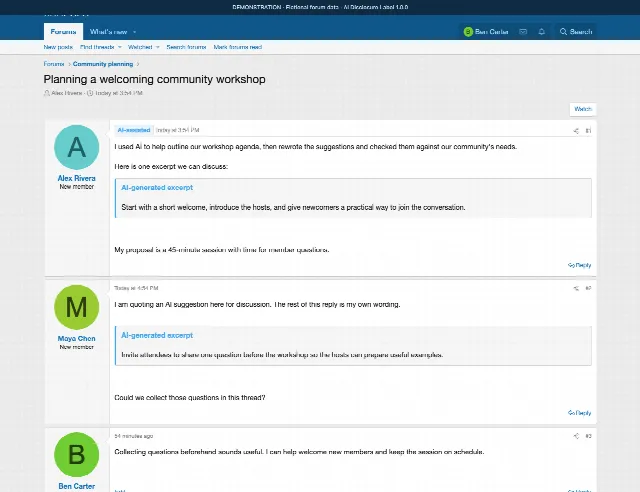
Task: Click Maya Chen's post timestamp
Action: click(136, 288)
